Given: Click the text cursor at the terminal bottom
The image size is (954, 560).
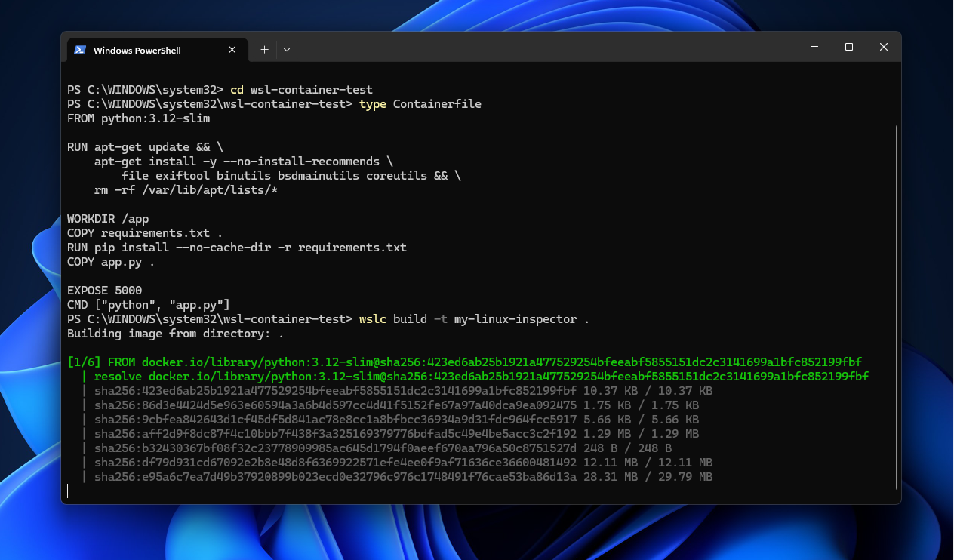Looking at the screenshot, I should pos(68,491).
